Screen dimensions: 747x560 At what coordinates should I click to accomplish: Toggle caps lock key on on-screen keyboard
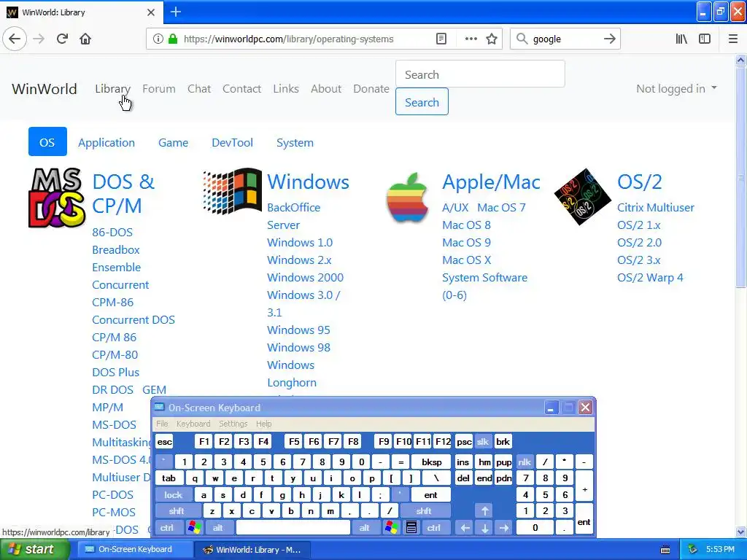click(174, 495)
